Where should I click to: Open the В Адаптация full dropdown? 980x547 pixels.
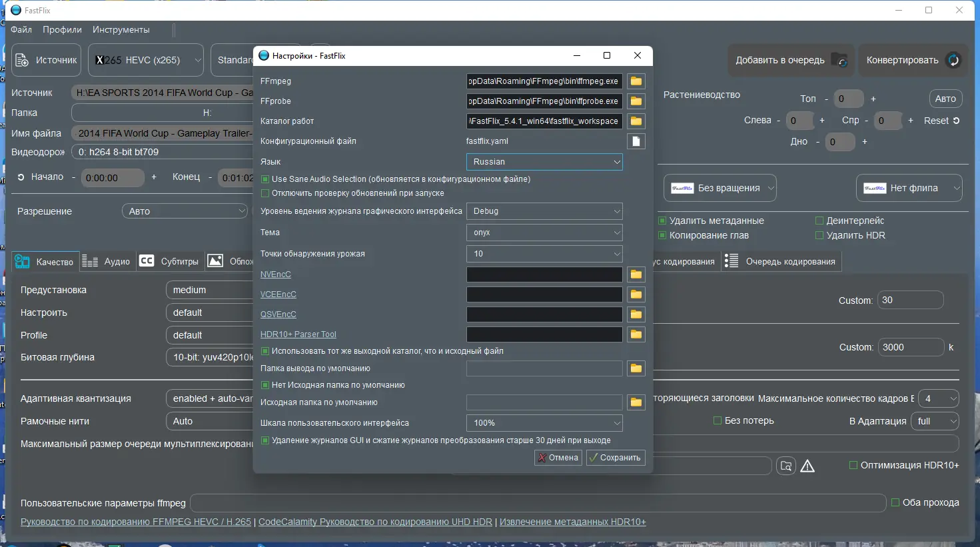935,421
